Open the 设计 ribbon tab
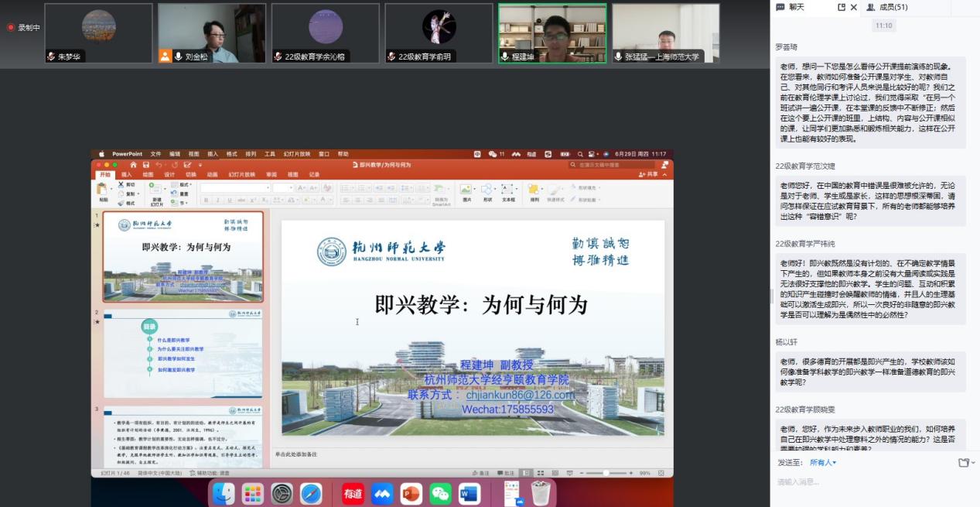The height and width of the screenshot is (507, 980). click(169, 175)
